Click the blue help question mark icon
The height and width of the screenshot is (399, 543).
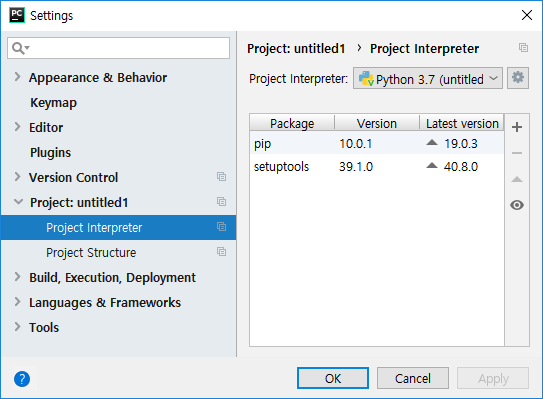[22, 379]
